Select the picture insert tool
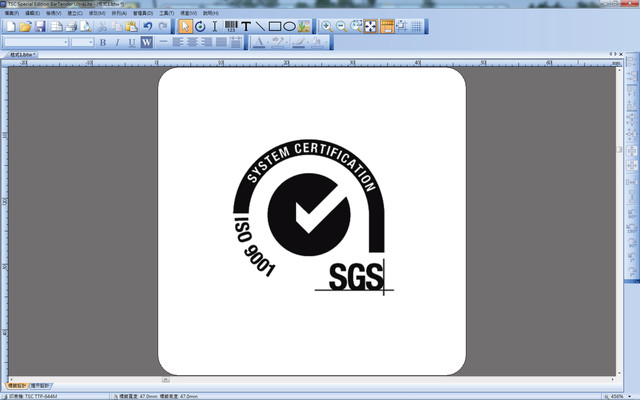 pyautogui.click(x=304, y=27)
